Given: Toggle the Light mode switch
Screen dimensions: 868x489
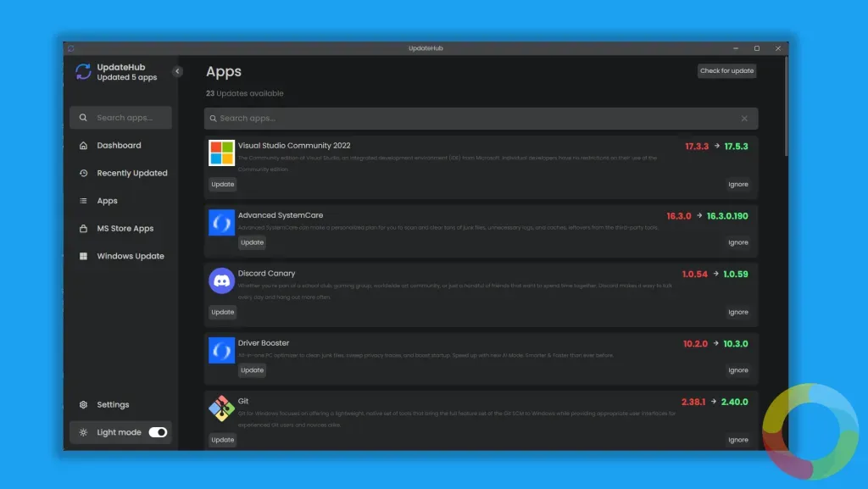Looking at the screenshot, I should [x=158, y=432].
